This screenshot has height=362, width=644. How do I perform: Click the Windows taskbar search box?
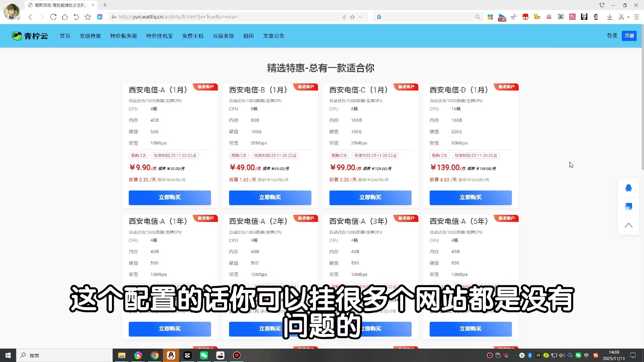click(x=64, y=355)
